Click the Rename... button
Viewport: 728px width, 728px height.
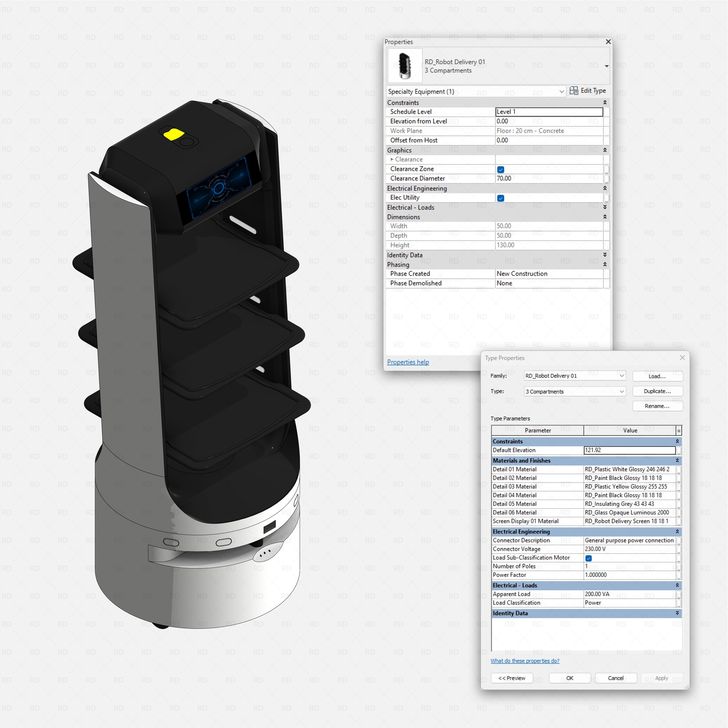[x=657, y=406]
